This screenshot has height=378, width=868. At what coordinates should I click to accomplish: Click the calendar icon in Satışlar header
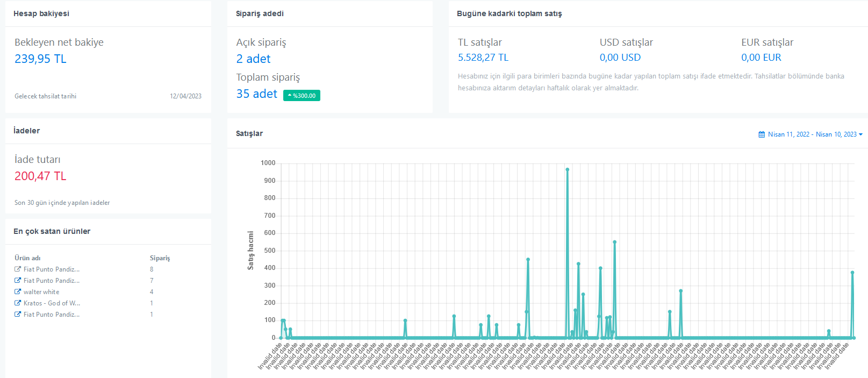point(762,134)
